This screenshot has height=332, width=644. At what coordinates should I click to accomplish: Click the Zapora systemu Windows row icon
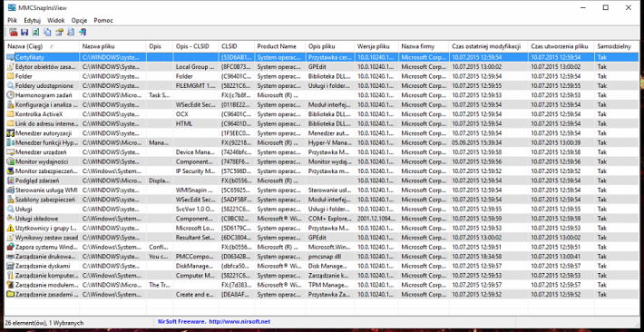point(10,247)
